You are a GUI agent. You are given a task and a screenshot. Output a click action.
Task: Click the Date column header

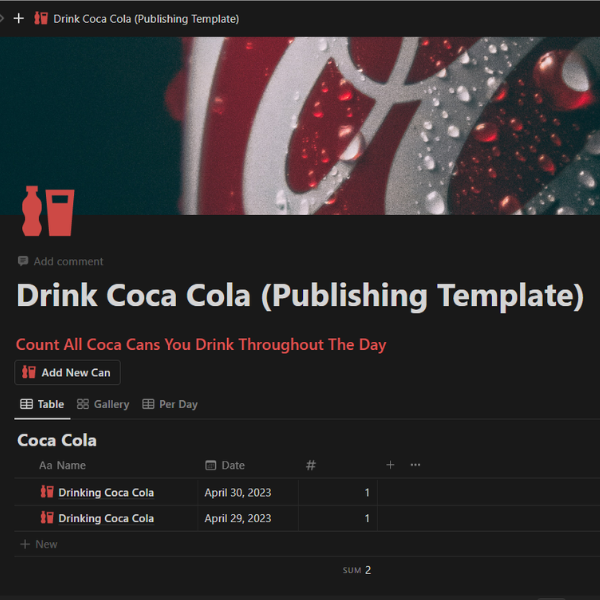pyautogui.click(x=225, y=465)
